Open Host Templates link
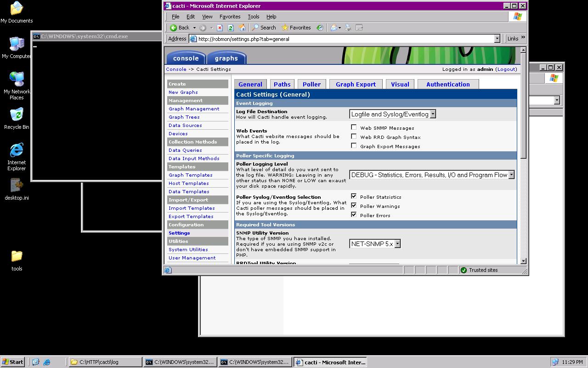 [188, 184]
